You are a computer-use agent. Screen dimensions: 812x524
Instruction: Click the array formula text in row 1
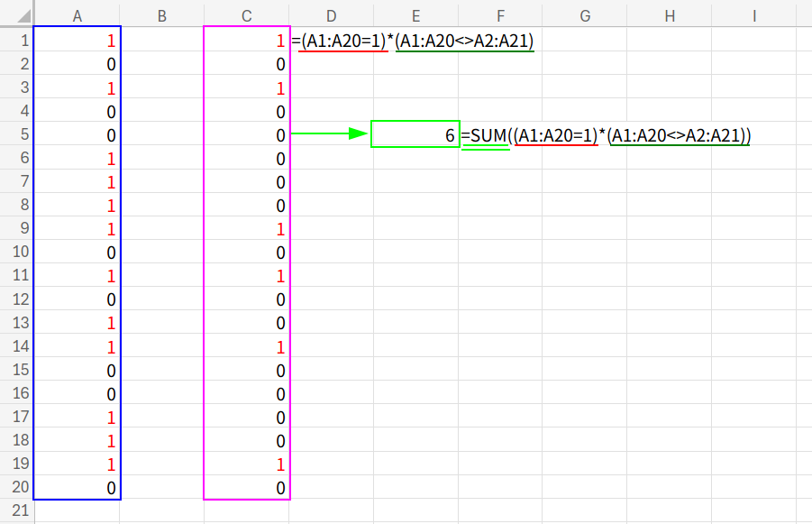[418, 41]
